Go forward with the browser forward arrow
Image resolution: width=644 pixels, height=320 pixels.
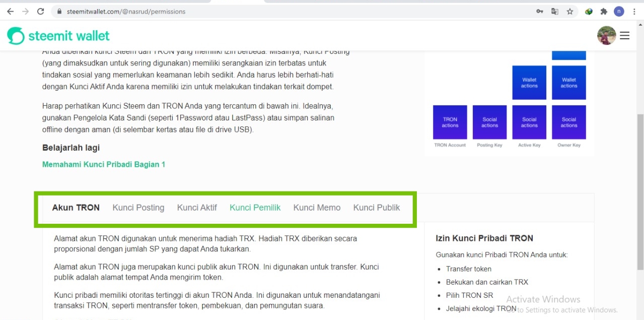pos(25,11)
